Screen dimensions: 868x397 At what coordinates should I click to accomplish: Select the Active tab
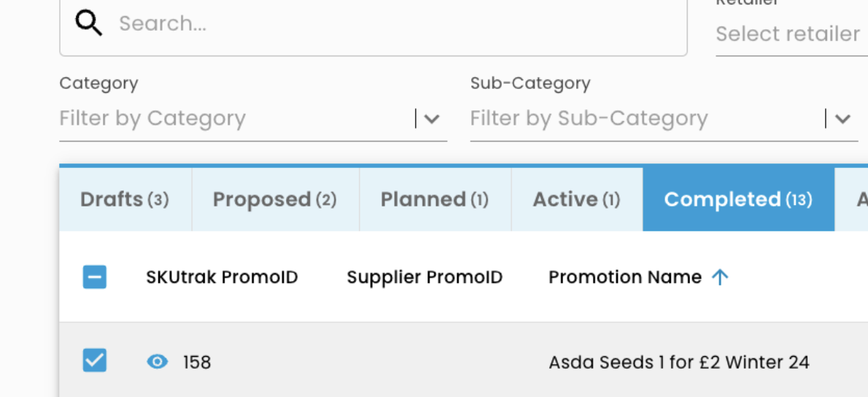click(x=576, y=199)
